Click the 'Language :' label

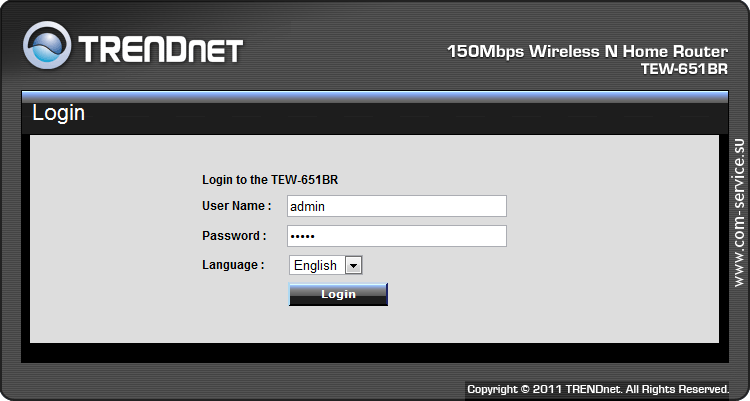[233, 265]
